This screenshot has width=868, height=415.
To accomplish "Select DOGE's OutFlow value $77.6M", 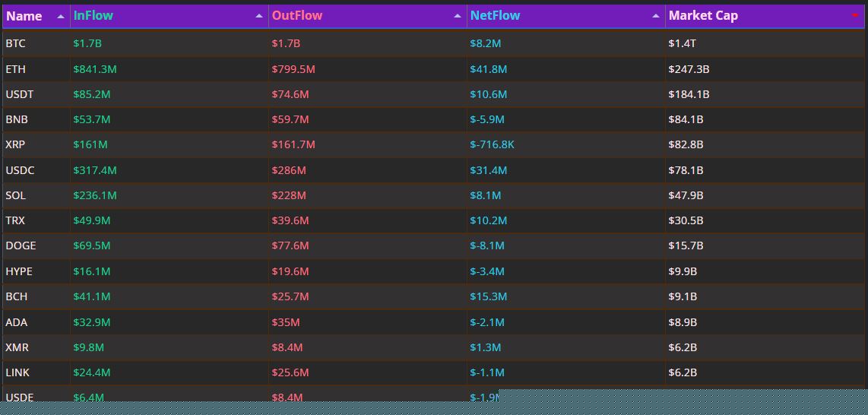I will point(290,246).
